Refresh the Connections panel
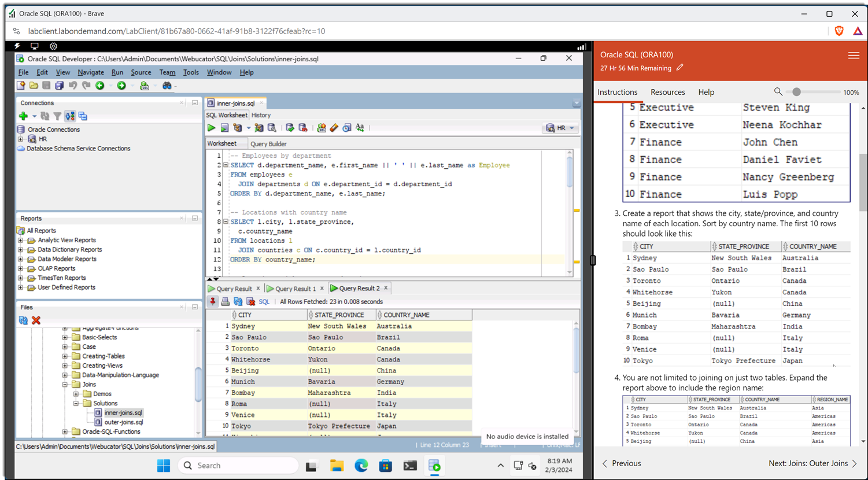868x480 pixels. [x=45, y=116]
